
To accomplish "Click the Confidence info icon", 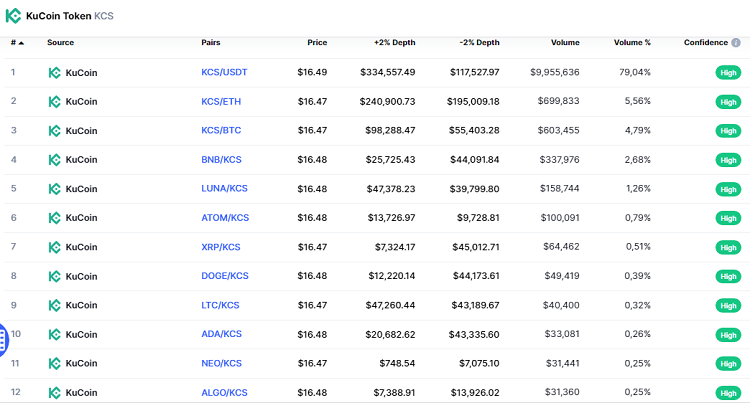I will click(x=736, y=43).
